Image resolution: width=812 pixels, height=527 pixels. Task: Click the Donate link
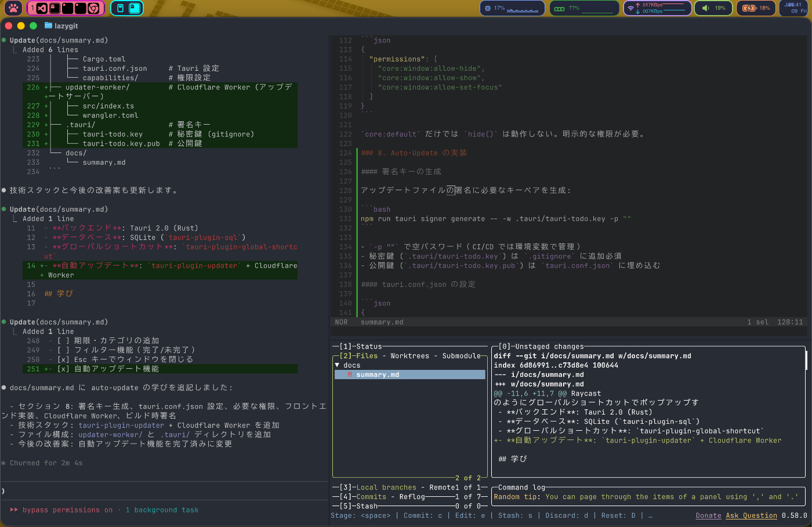709,515
